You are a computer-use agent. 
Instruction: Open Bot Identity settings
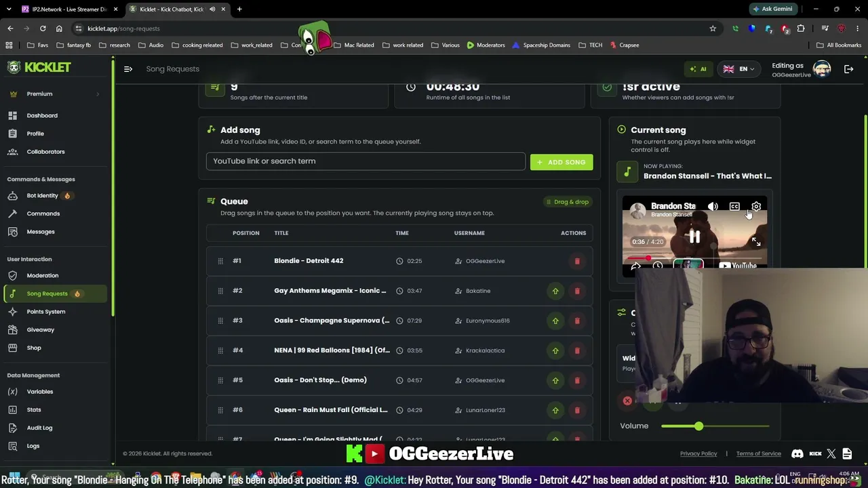(x=42, y=195)
